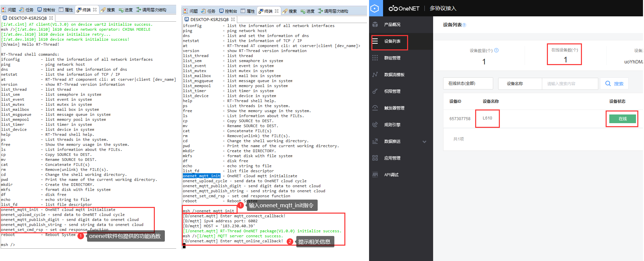Open 调用层次结构 tab in middle terminal window

[333, 11]
